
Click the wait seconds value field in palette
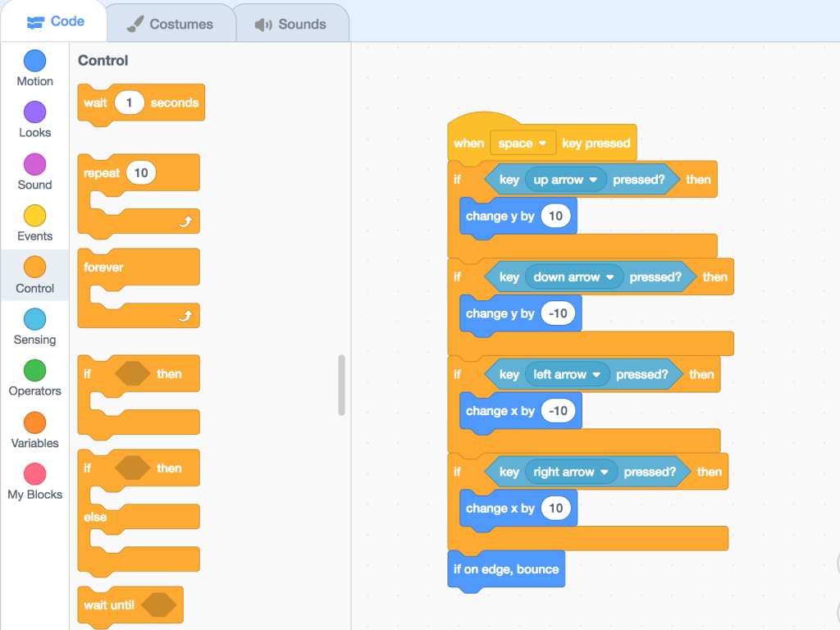[x=129, y=103]
